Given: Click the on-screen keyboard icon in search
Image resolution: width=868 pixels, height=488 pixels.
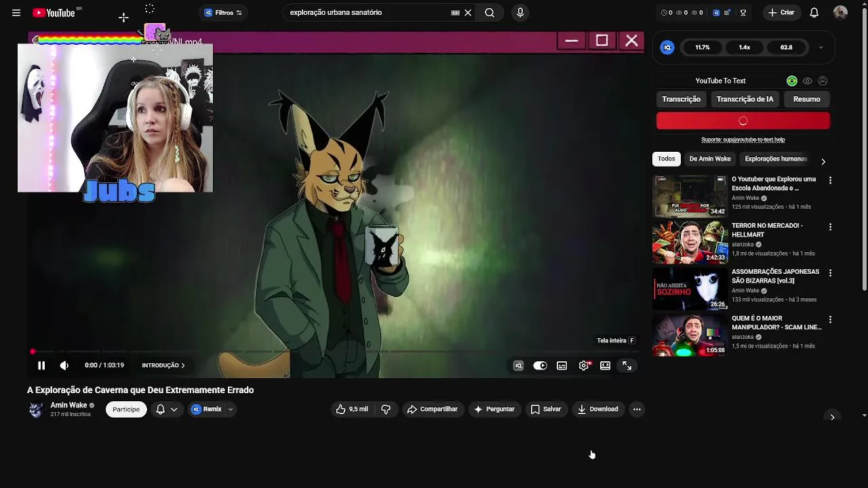Looking at the screenshot, I should click(455, 13).
